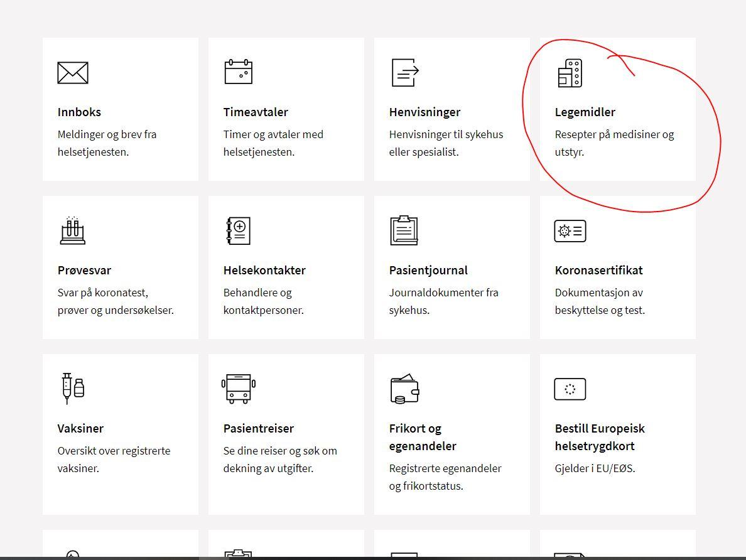This screenshot has width=746, height=560.
Task: Click the Pasientreiser bus icon
Action: [239, 389]
